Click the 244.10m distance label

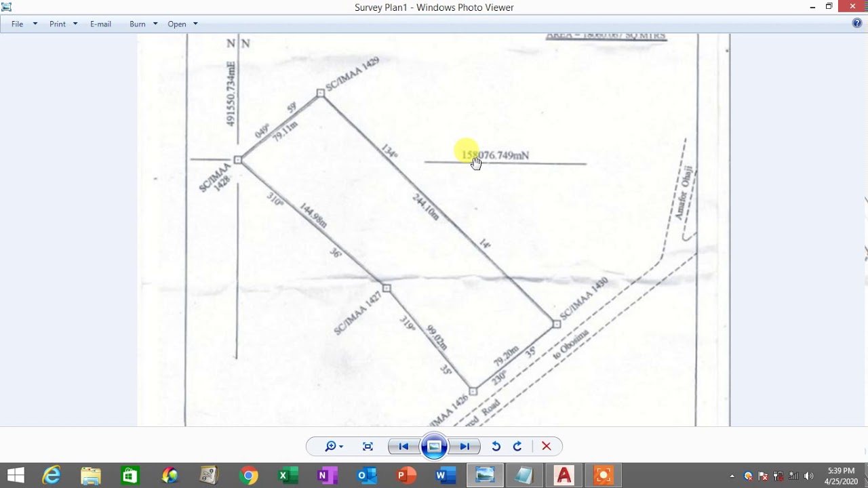click(x=426, y=207)
